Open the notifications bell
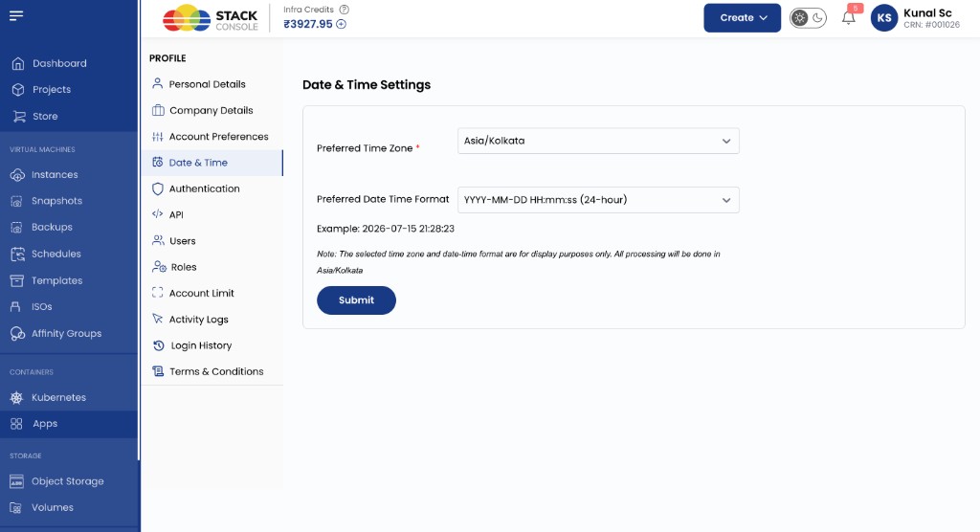980x532 pixels. coord(848,17)
